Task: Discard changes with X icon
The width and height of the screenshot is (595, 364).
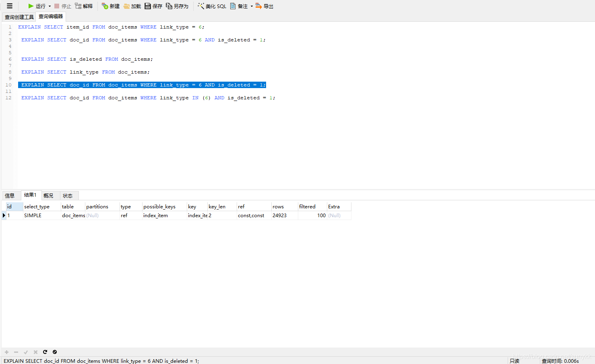Action: coord(35,352)
